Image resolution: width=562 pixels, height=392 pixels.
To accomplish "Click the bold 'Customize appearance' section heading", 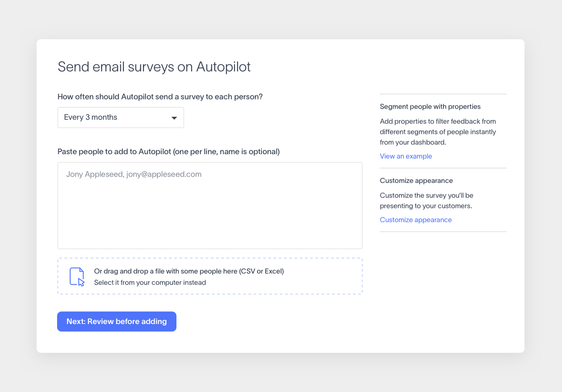I will [x=416, y=181].
